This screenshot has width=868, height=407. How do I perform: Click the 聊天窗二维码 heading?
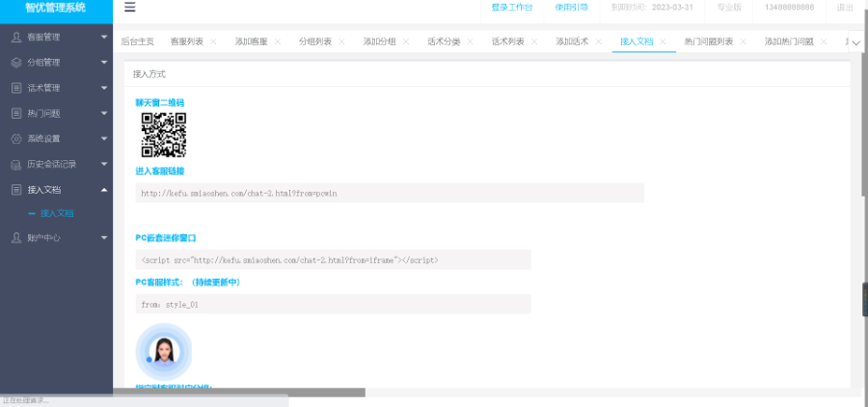[x=160, y=103]
